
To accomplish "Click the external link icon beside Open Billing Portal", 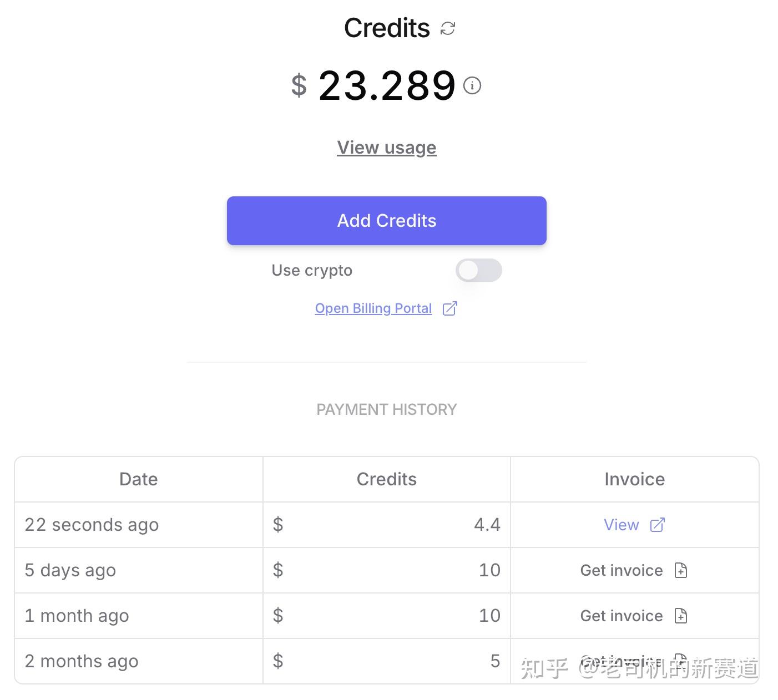I will [x=449, y=308].
